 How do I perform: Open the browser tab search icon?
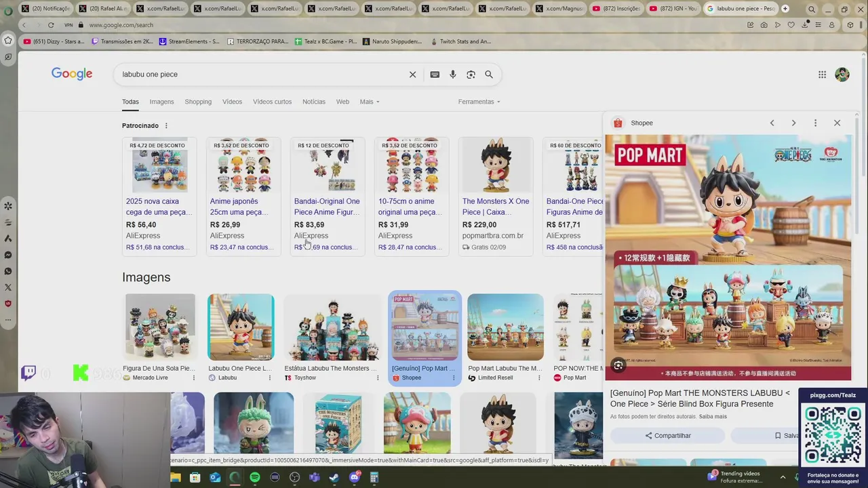click(x=812, y=9)
